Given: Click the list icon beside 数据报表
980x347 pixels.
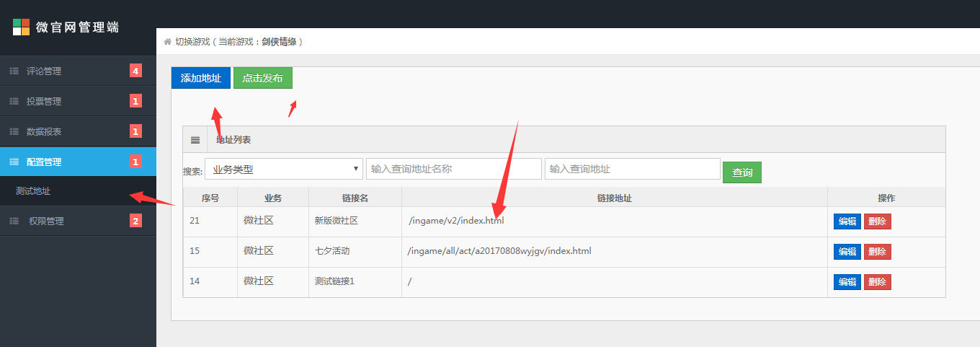Looking at the screenshot, I should tap(13, 132).
